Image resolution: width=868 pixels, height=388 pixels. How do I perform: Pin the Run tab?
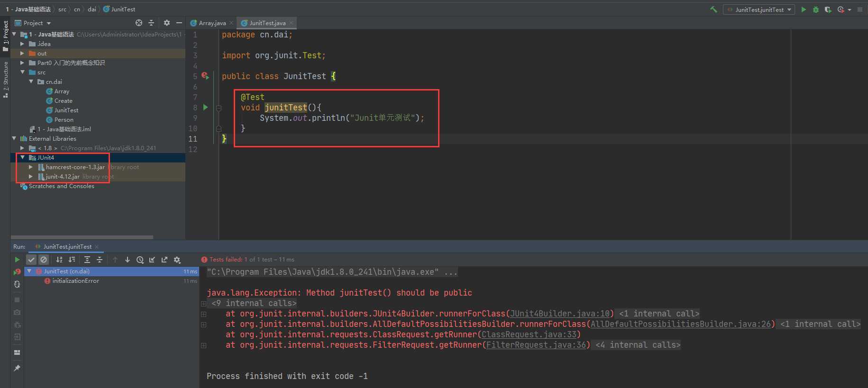click(x=17, y=368)
